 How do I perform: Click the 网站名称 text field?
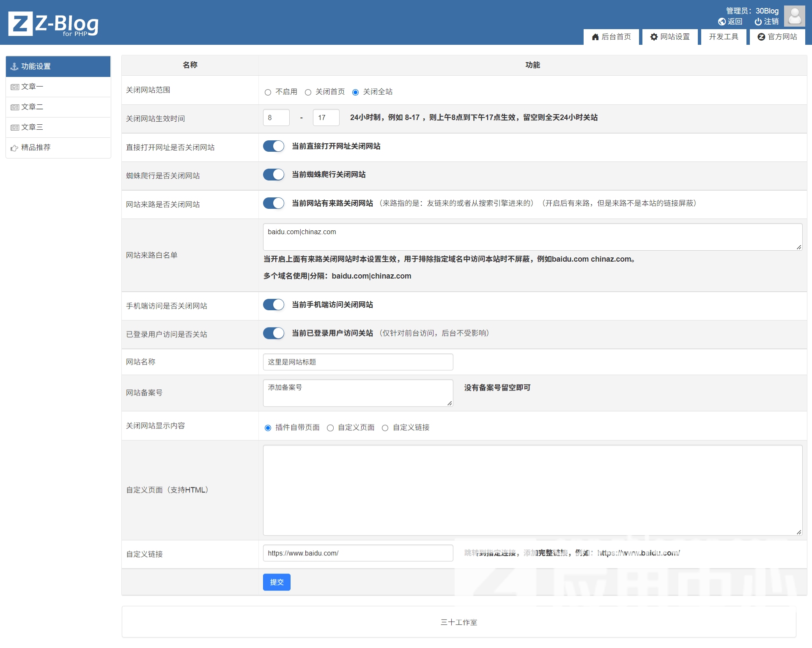click(358, 362)
